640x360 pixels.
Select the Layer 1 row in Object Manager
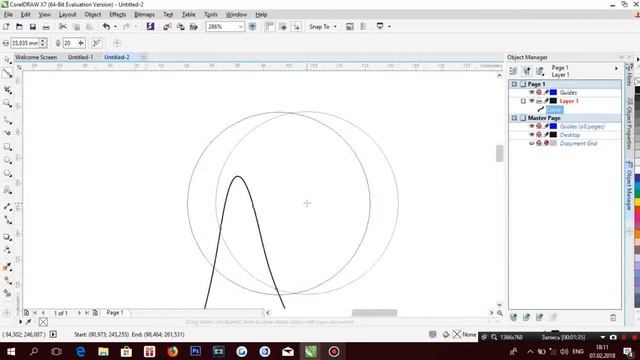(569, 101)
